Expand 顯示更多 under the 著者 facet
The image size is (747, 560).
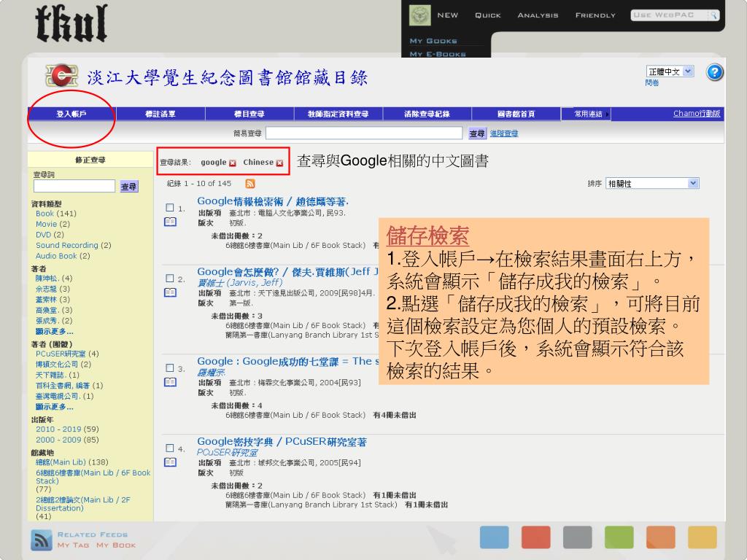click(x=54, y=332)
